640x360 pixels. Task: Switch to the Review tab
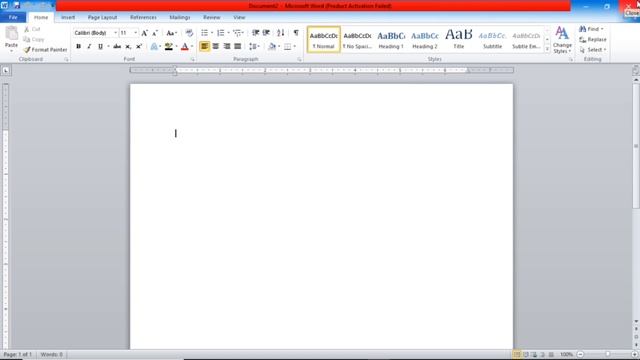pyautogui.click(x=211, y=18)
